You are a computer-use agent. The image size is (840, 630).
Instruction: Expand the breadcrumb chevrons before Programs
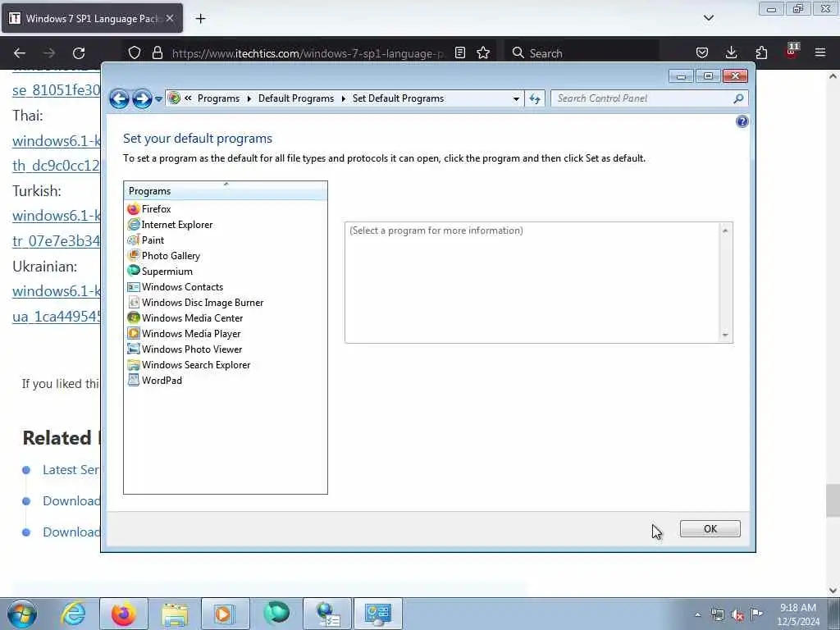[x=188, y=98]
